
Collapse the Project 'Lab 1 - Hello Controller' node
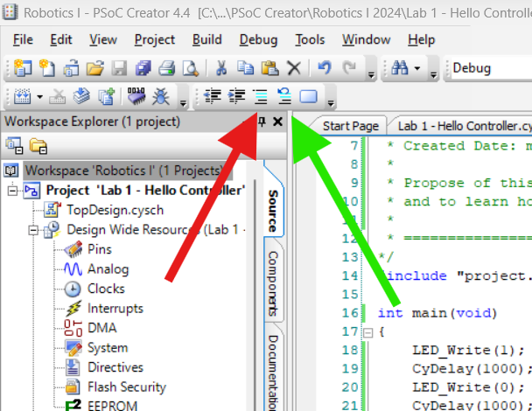(x=12, y=191)
